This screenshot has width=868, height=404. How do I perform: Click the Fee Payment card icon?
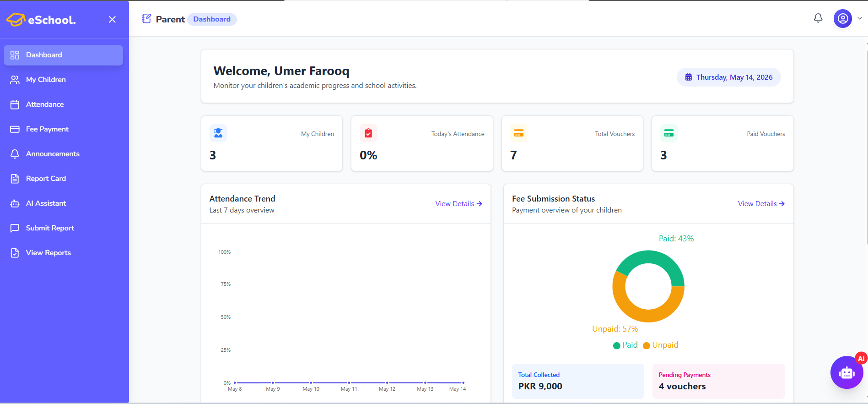15,129
